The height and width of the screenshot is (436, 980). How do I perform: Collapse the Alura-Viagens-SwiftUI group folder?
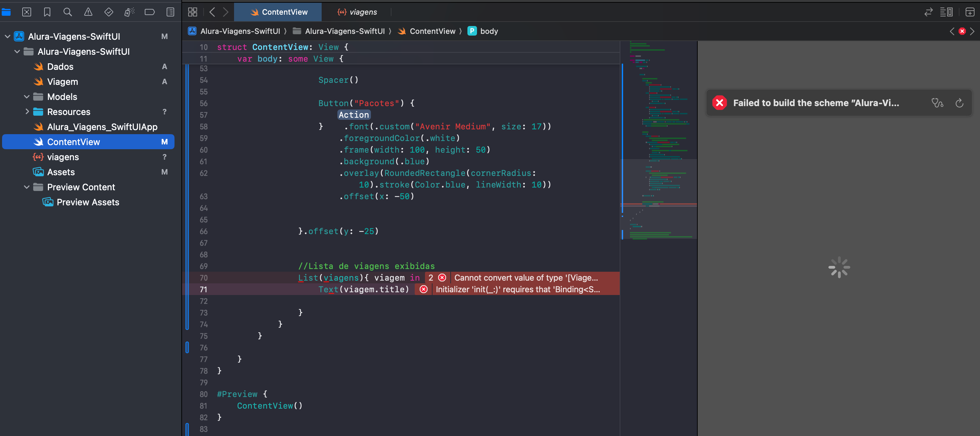[x=17, y=52]
